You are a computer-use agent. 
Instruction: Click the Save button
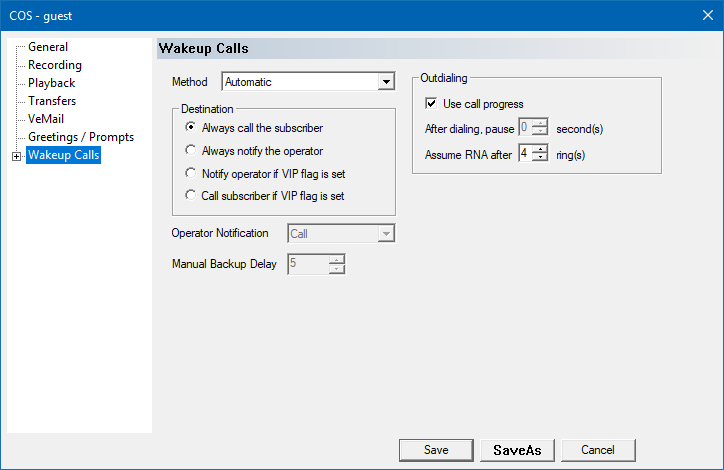[x=436, y=450]
